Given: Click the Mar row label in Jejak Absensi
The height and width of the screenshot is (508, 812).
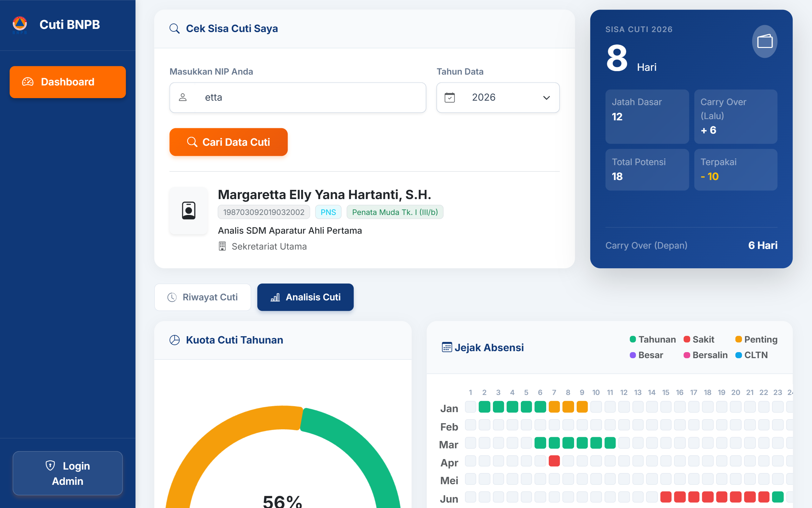Looking at the screenshot, I should click(x=449, y=444).
